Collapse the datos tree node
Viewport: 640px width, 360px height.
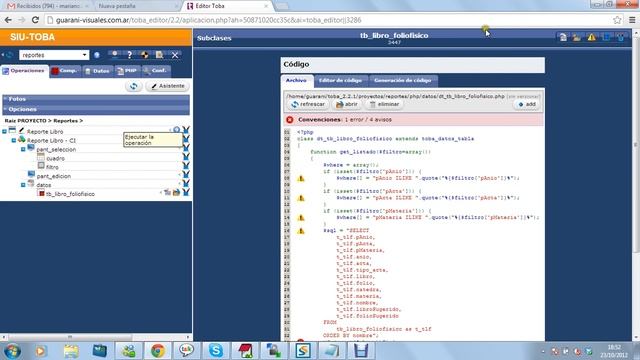23,185
